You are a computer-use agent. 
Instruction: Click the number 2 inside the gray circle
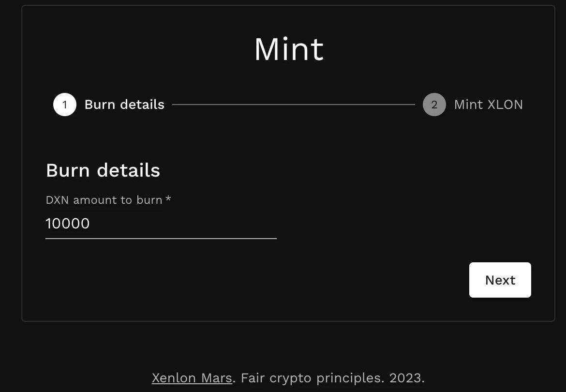[x=434, y=105]
